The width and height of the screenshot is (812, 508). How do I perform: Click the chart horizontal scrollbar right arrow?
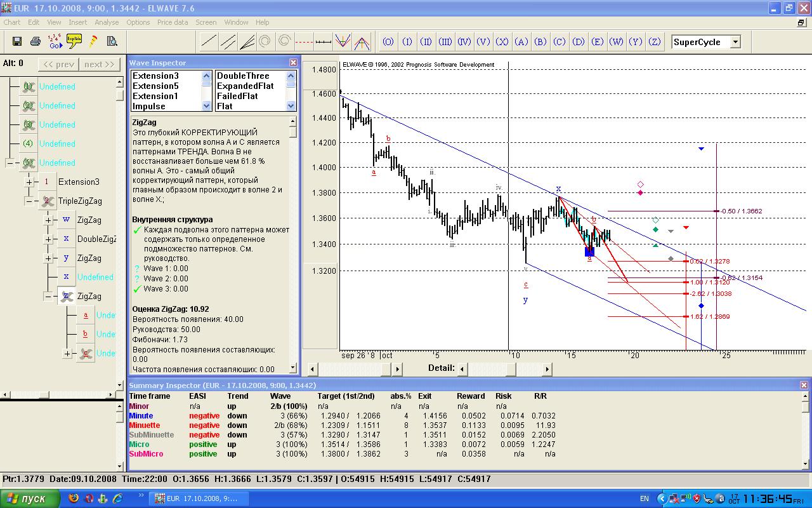click(397, 368)
